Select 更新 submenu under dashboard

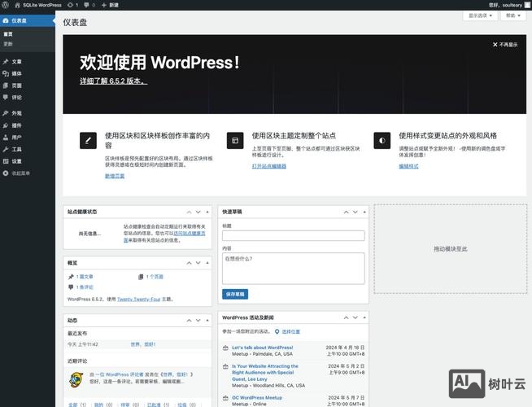point(8,44)
